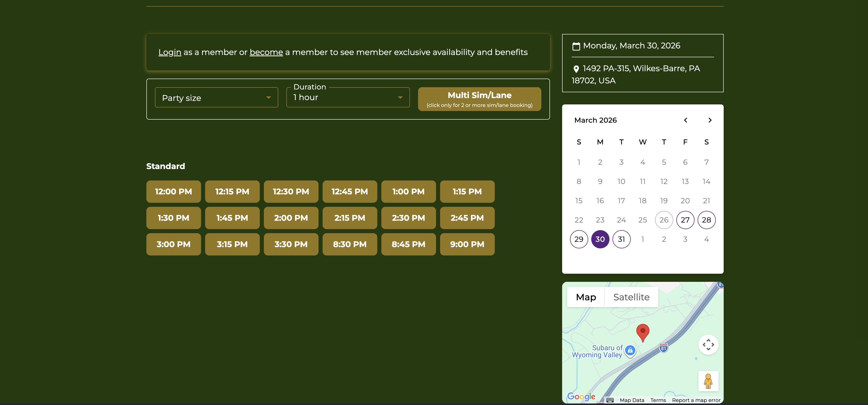
Task: Open the Login link for members
Action: tap(169, 52)
